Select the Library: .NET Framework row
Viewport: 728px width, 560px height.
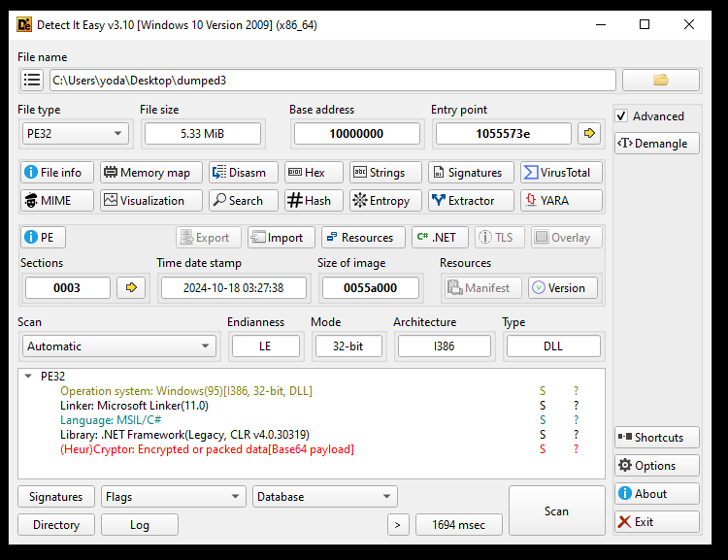(x=311, y=435)
